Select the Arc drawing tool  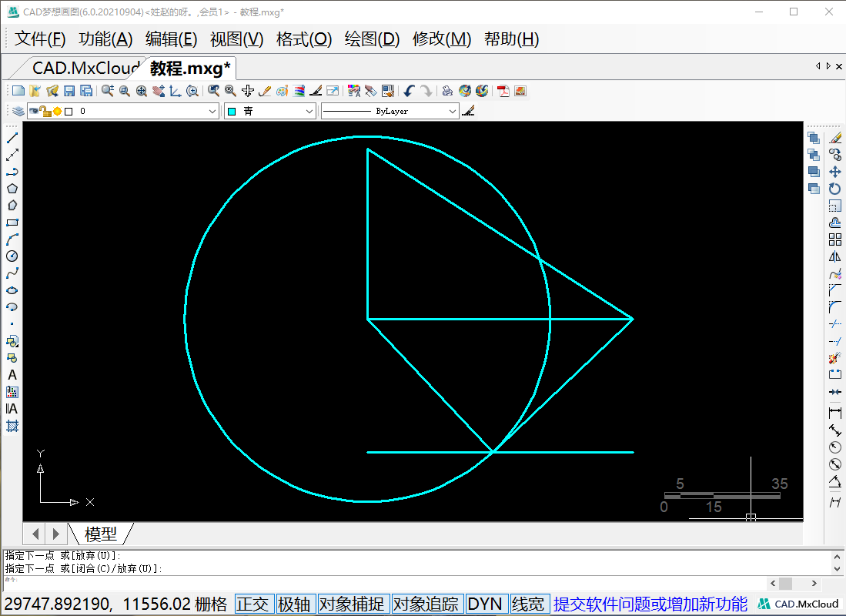12,239
